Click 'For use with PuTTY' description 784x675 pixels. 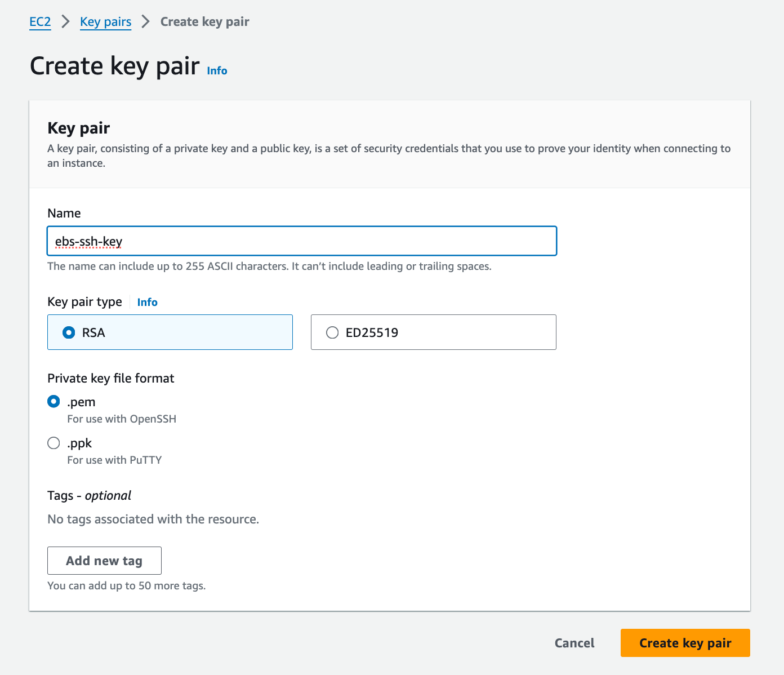tap(114, 460)
